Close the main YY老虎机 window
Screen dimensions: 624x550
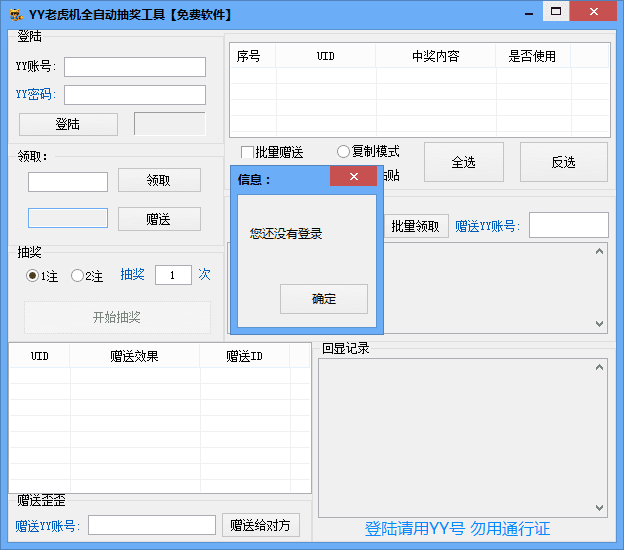(593, 11)
